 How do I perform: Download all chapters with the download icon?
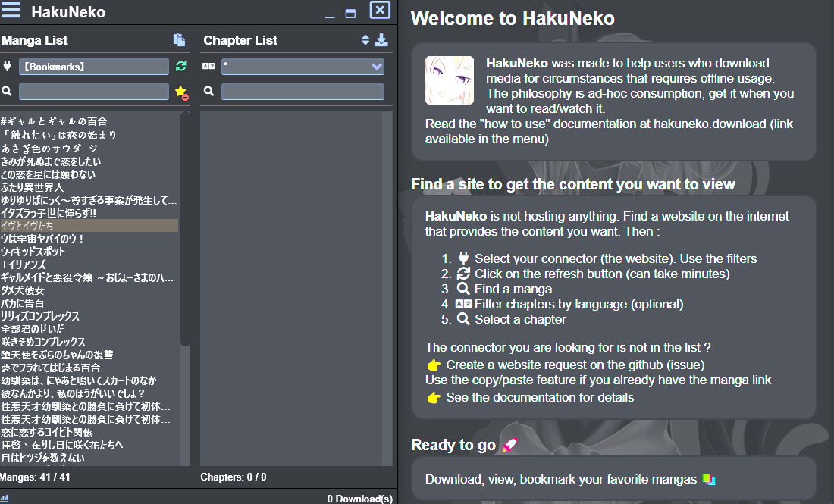pos(381,40)
